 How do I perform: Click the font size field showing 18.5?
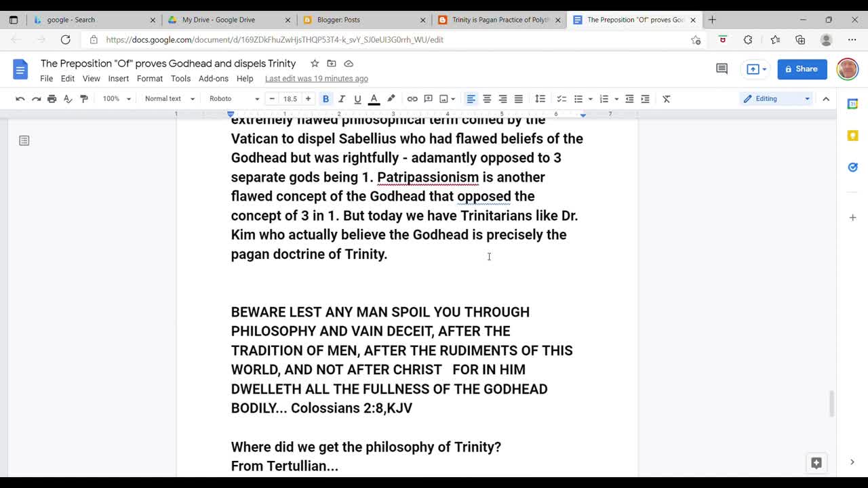point(290,99)
